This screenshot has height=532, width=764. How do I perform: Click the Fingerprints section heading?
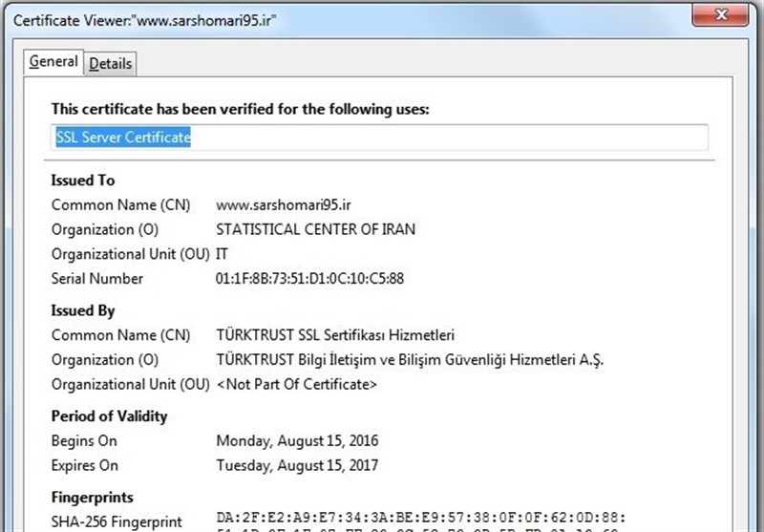(92, 498)
